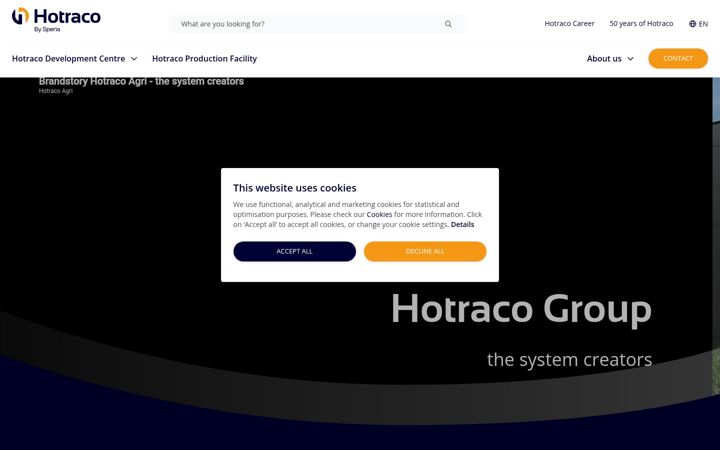Open the EN language selector
The width and height of the screenshot is (720, 450).
(698, 24)
